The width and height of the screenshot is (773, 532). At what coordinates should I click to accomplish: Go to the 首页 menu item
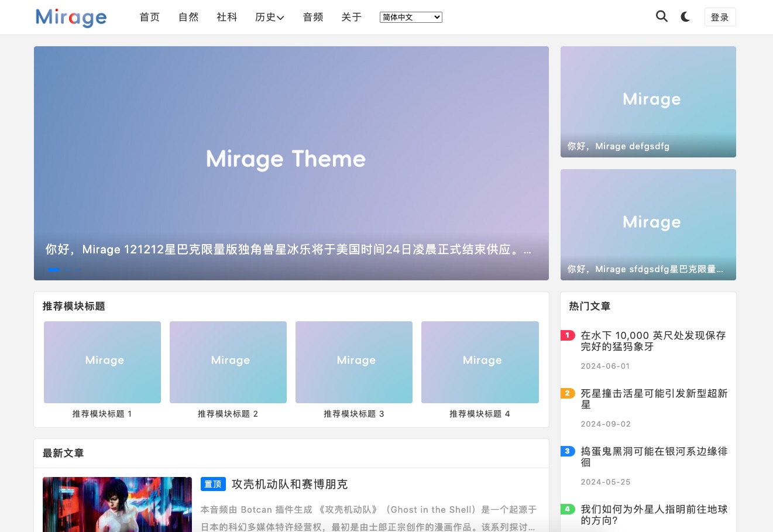149,18
